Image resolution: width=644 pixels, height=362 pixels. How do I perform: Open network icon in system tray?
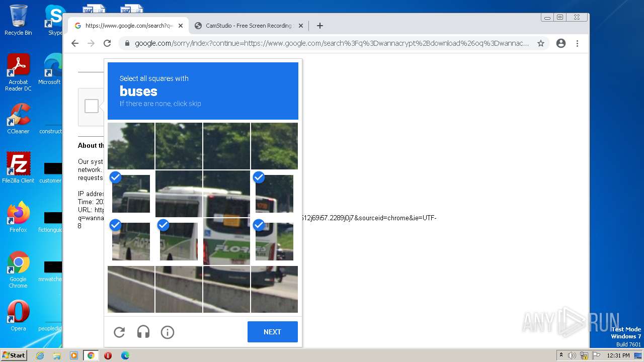(584, 355)
